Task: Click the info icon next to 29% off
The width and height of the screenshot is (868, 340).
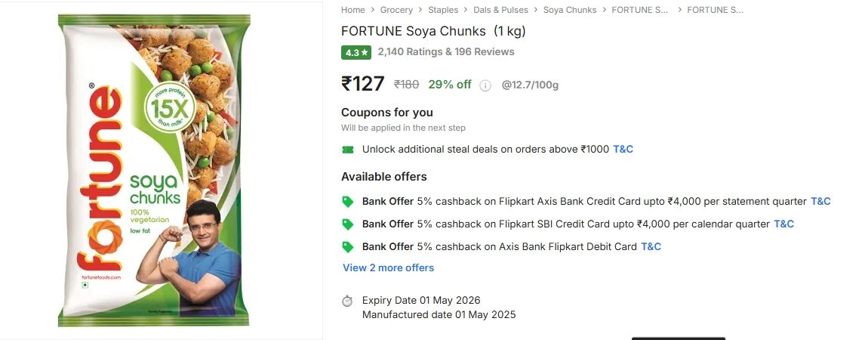Action: [x=485, y=85]
